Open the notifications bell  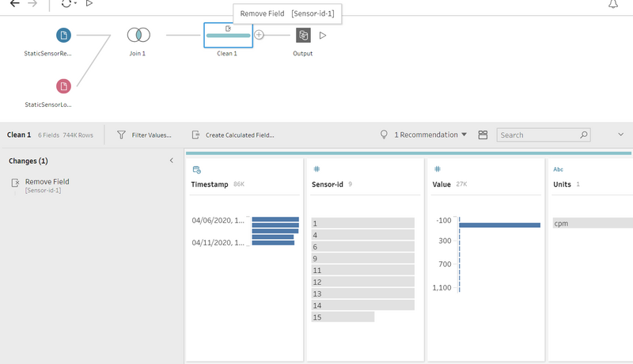pos(612,5)
